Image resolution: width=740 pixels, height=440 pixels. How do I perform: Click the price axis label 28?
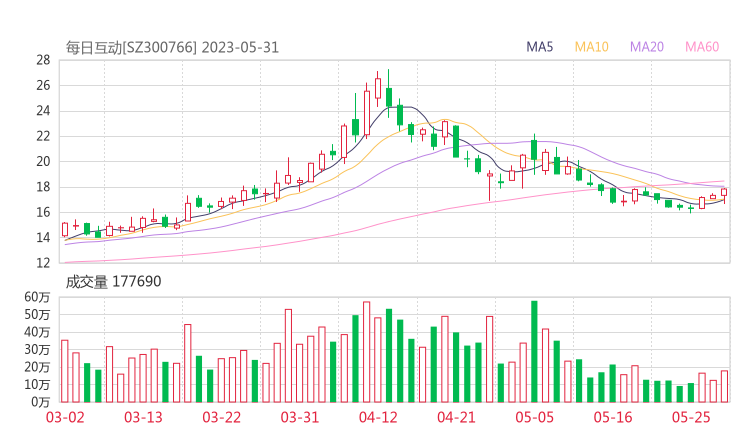point(43,60)
